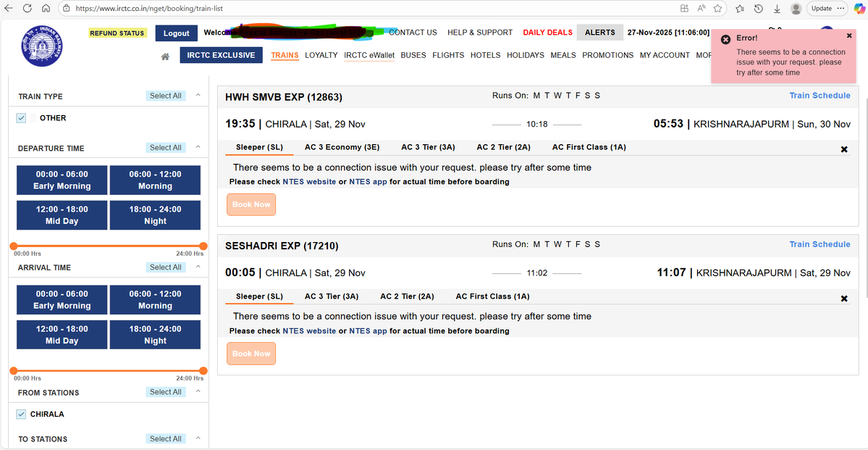Image resolution: width=868 pixels, height=450 pixels.
Task: Open browser History icon
Action: 758,9
